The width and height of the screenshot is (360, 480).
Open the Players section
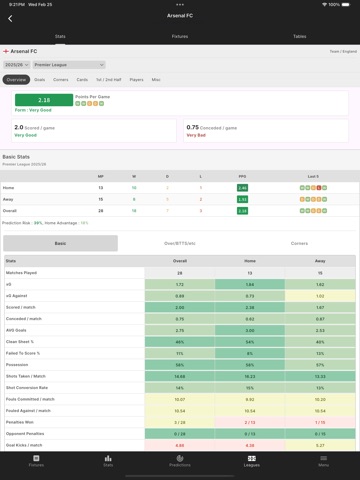tap(136, 80)
